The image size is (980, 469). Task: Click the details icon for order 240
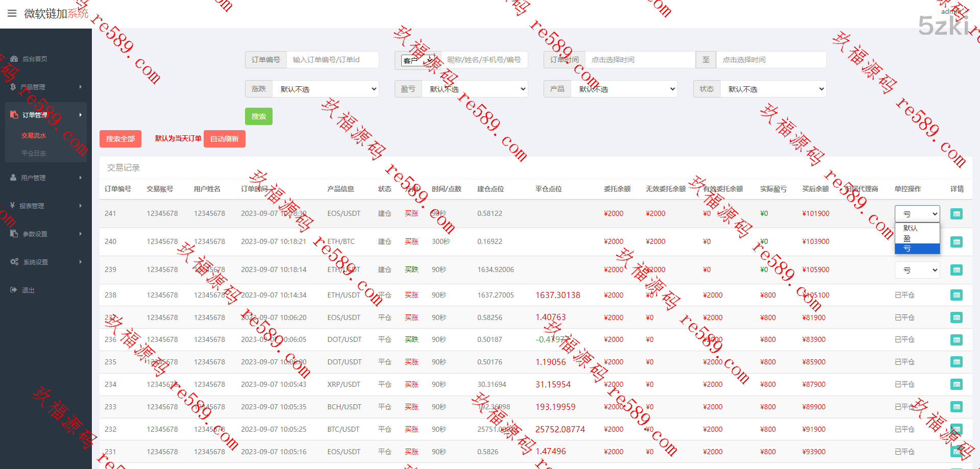click(956, 242)
